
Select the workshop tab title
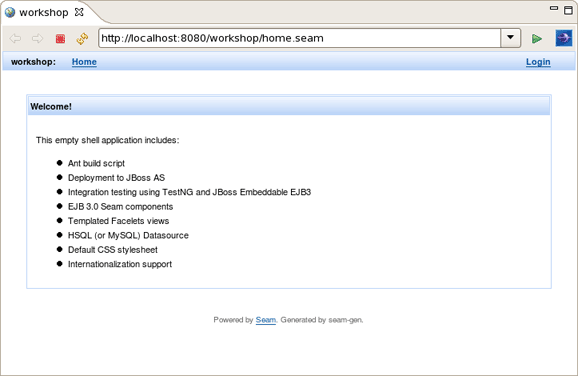point(44,13)
